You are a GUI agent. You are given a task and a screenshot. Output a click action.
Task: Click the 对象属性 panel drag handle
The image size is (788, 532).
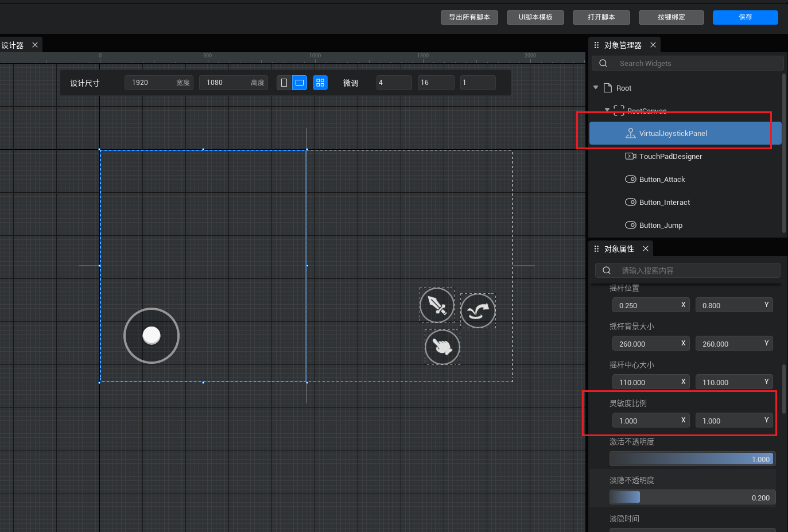(596, 248)
